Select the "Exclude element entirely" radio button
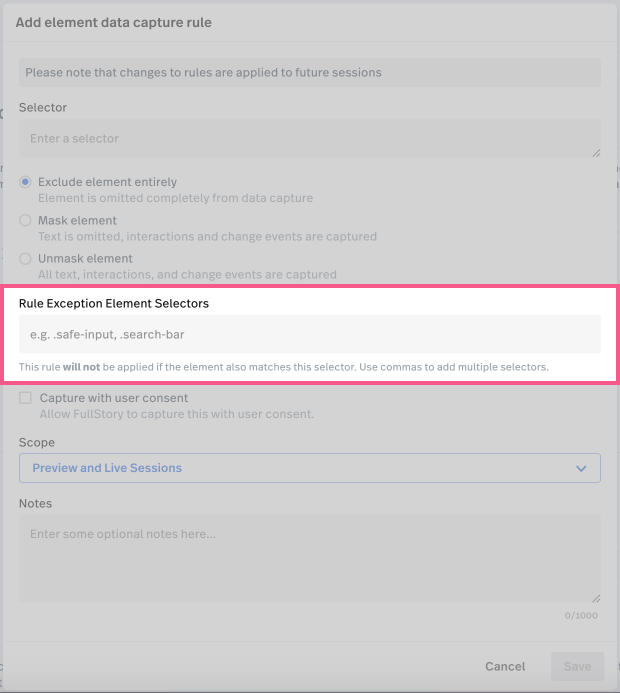 (26, 183)
